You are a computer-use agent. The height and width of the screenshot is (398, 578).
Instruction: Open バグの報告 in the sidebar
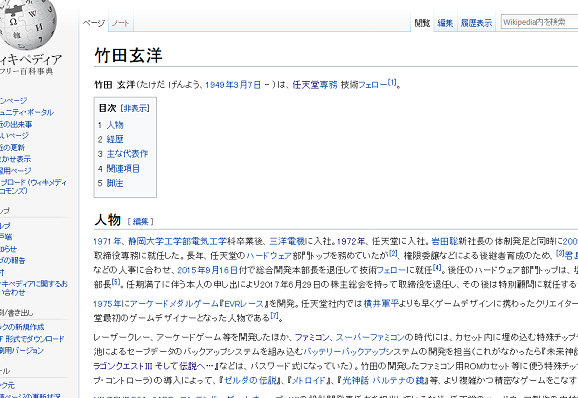point(13,260)
